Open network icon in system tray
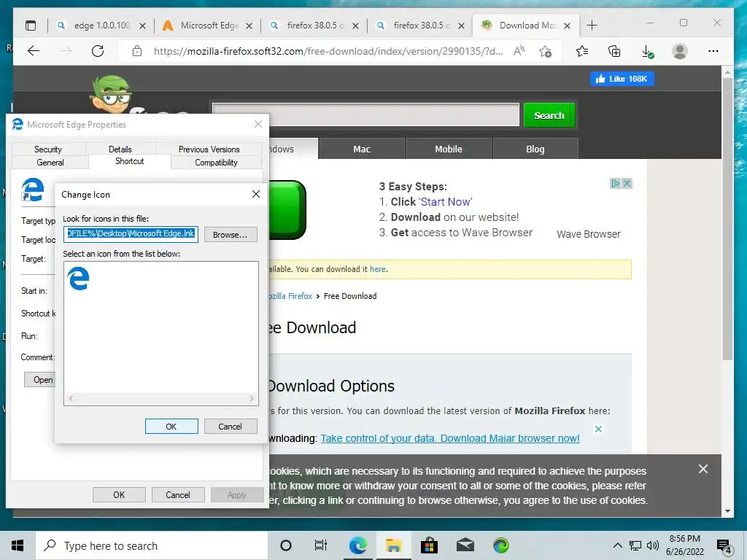 click(635, 545)
